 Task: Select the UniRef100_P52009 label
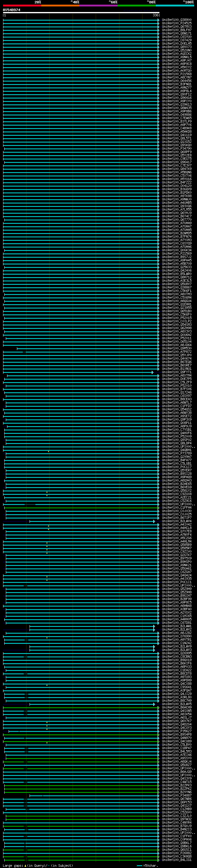177,436
